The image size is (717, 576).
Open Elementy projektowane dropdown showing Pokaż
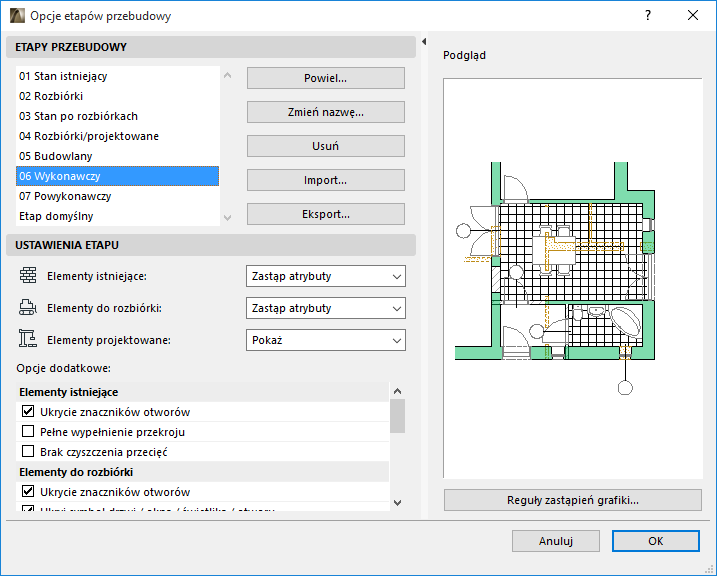[326, 340]
